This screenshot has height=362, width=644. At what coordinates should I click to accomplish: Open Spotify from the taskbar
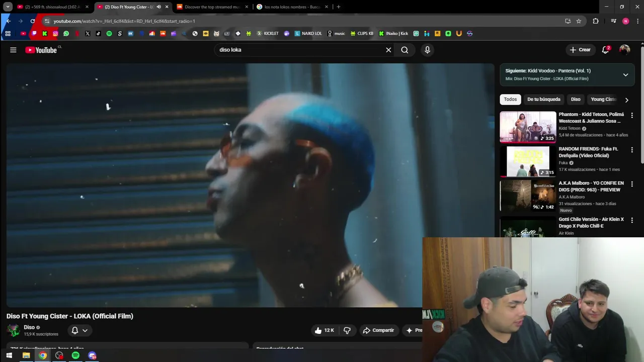pyautogui.click(x=75, y=355)
